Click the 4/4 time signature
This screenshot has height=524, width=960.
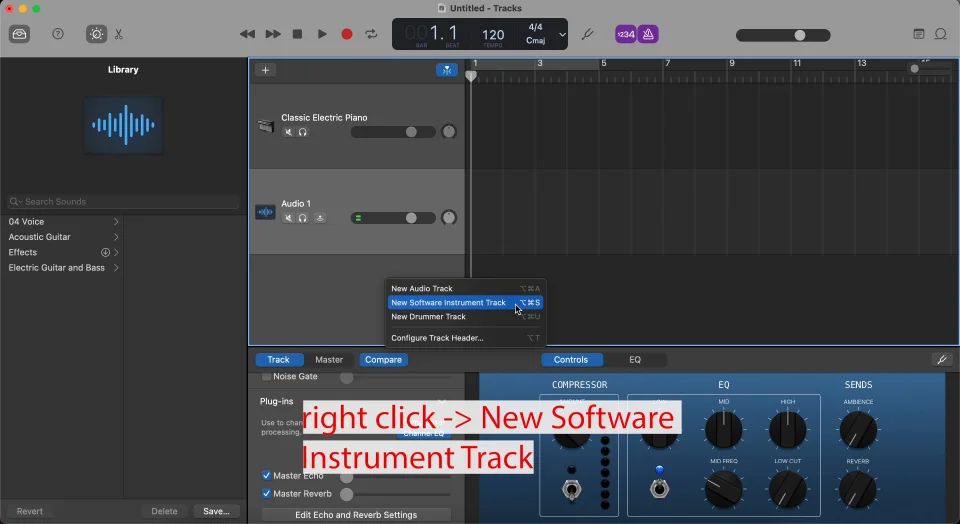pyautogui.click(x=535, y=27)
